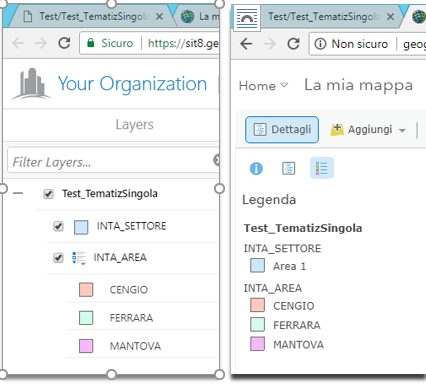Clear the Filter Layers field
The image size is (426, 384).
point(216,160)
